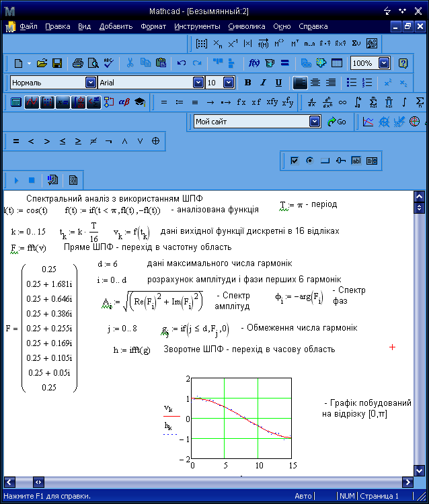This screenshot has width=429, height=504.
Task: Open the Matrix toolbar icon
Action: (x=47, y=102)
